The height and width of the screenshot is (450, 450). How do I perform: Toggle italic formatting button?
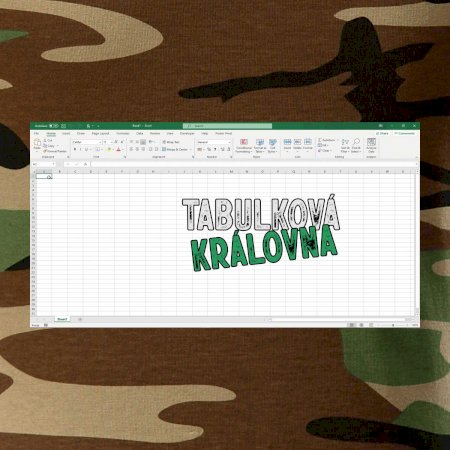(80, 150)
